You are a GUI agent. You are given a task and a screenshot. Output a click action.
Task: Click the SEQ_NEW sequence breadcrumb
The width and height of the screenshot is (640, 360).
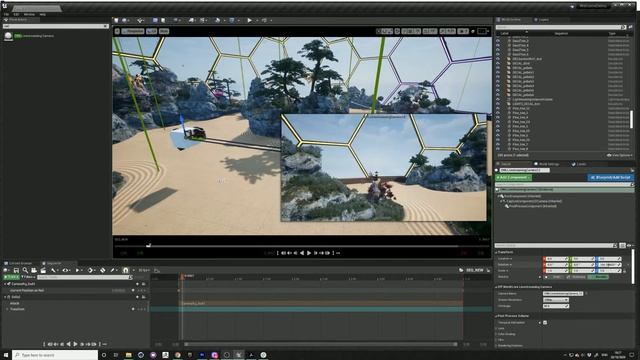[x=474, y=270]
